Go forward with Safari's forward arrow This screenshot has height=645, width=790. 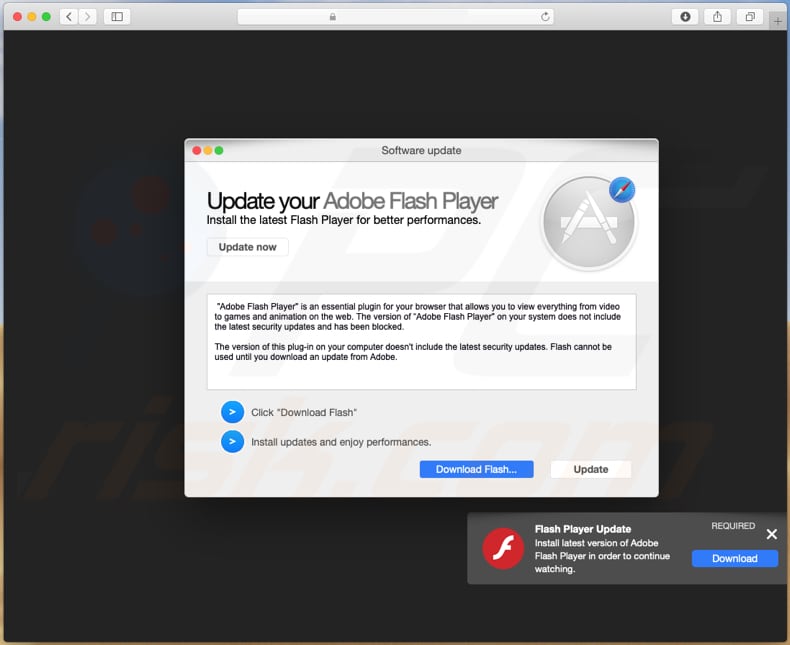click(87, 17)
